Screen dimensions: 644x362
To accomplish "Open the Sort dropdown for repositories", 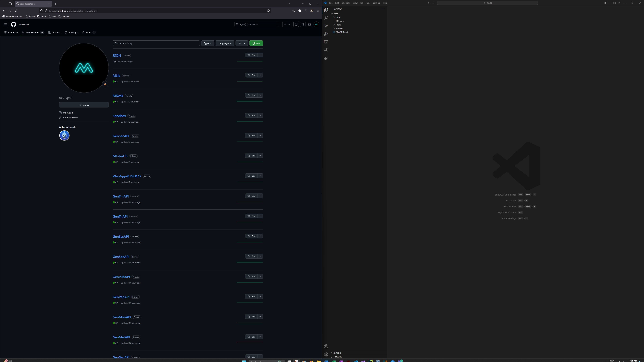I will [x=242, y=43].
